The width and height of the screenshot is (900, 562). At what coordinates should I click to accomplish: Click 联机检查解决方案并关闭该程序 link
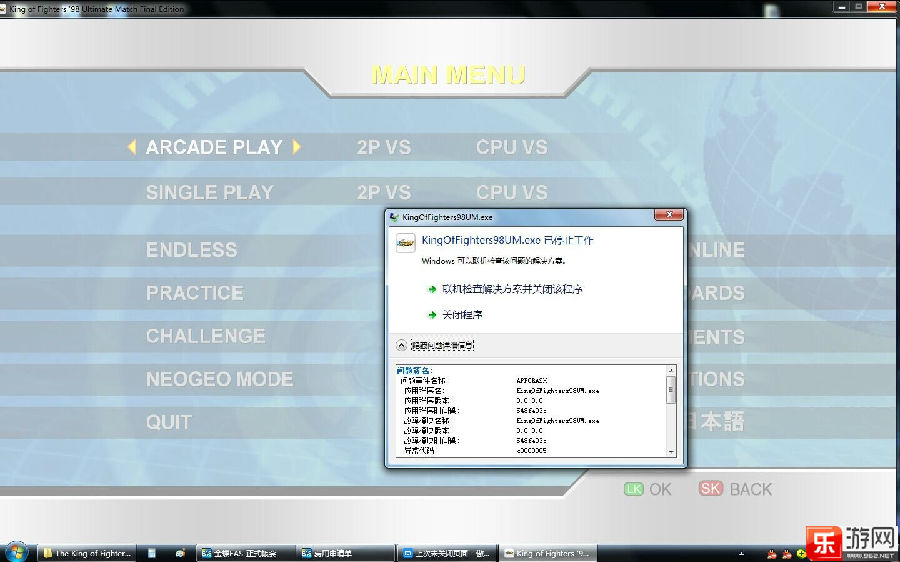pyautogui.click(x=512, y=289)
